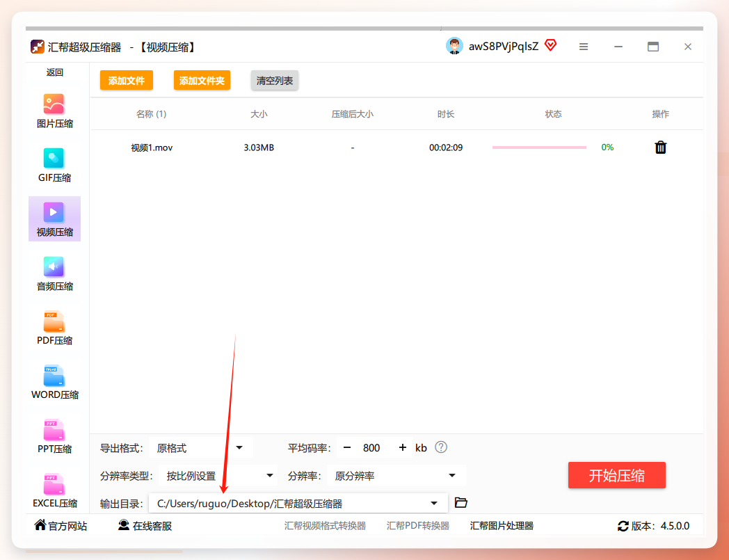Click the 名称 (1) column header
729x560 pixels.
click(151, 114)
